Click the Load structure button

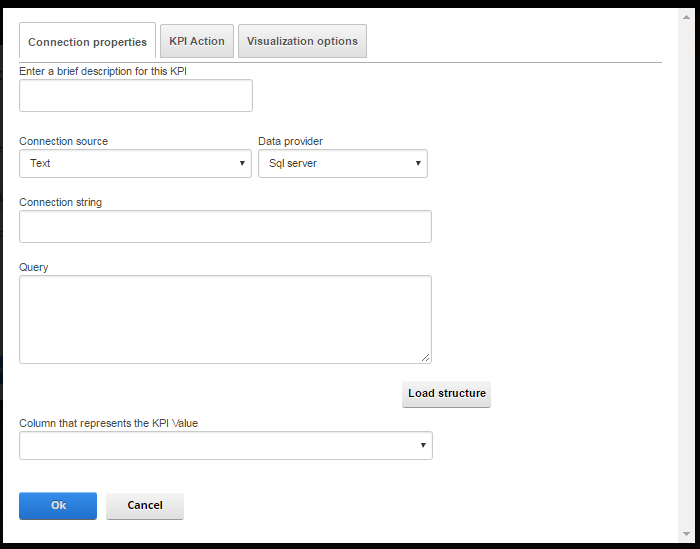(x=446, y=394)
